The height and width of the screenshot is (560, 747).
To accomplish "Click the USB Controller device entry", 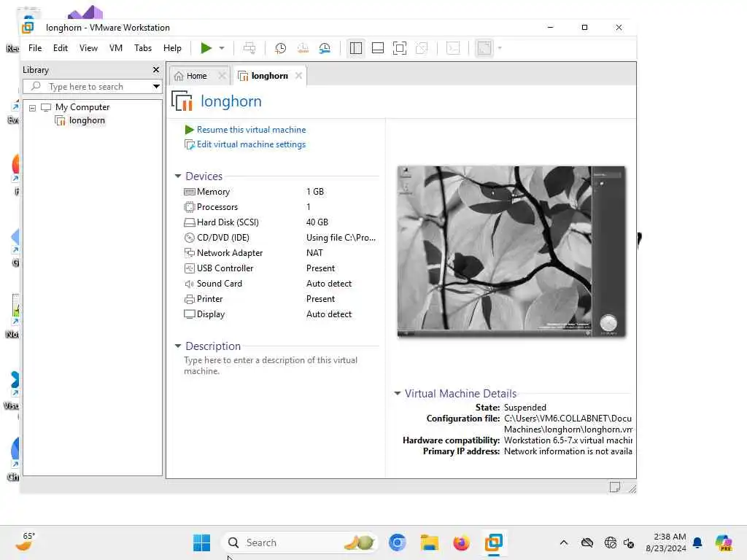I will (x=225, y=268).
